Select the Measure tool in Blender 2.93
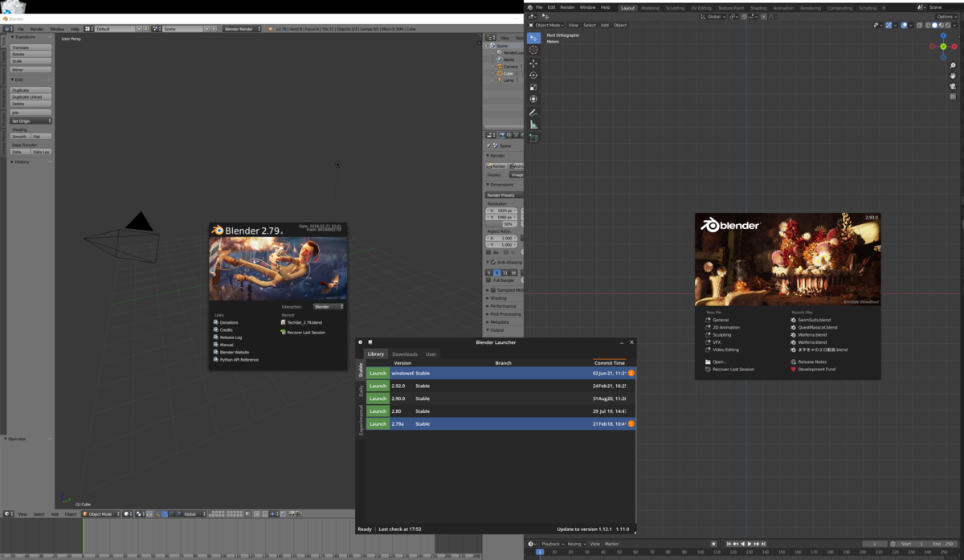Screen dimensions: 964x560 (x=533, y=125)
